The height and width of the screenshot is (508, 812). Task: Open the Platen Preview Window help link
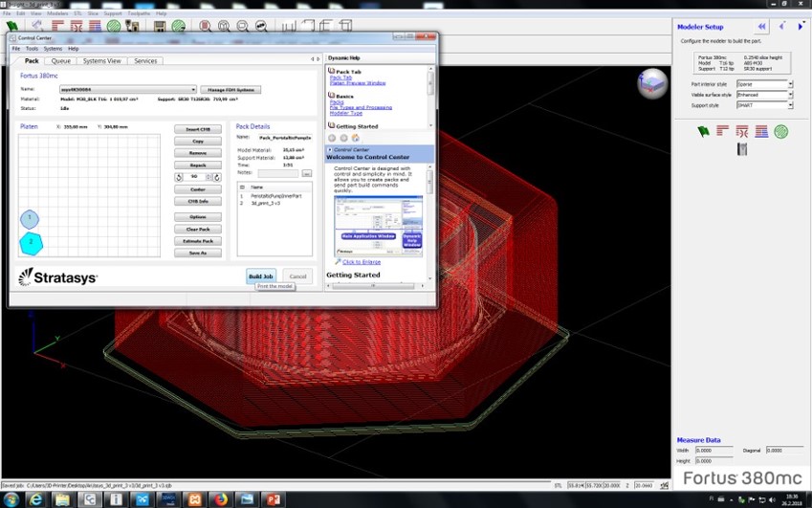tap(358, 83)
